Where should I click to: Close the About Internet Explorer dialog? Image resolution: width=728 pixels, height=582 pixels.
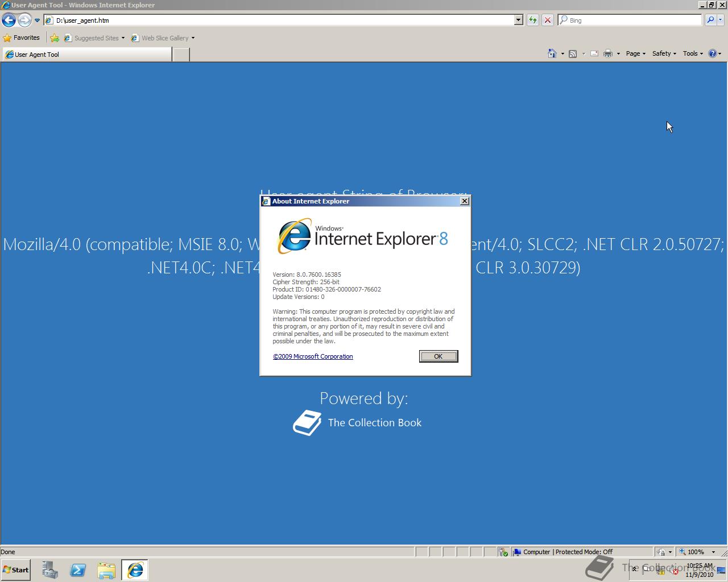click(464, 201)
